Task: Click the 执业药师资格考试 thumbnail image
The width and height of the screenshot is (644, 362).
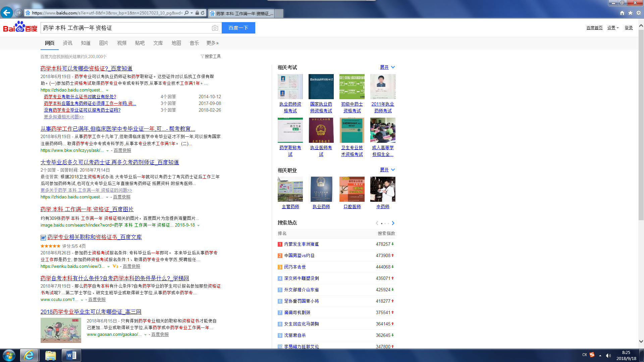Action: click(x=290, y=86)
